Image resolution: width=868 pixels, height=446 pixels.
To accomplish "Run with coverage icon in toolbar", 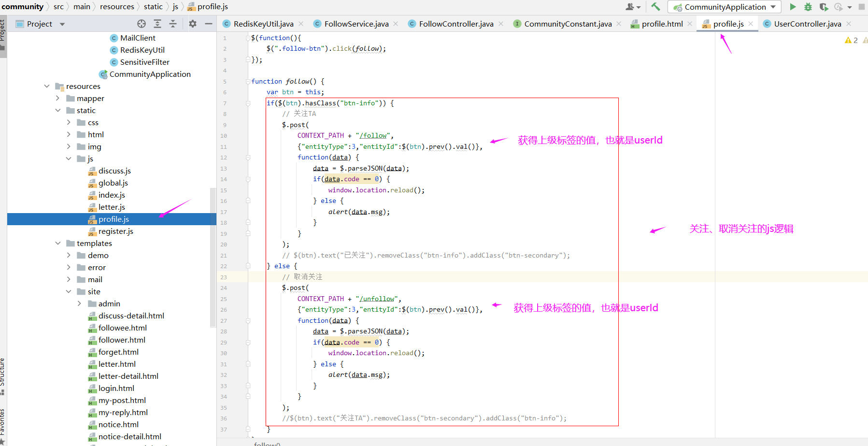I will (x=824, y=7).
